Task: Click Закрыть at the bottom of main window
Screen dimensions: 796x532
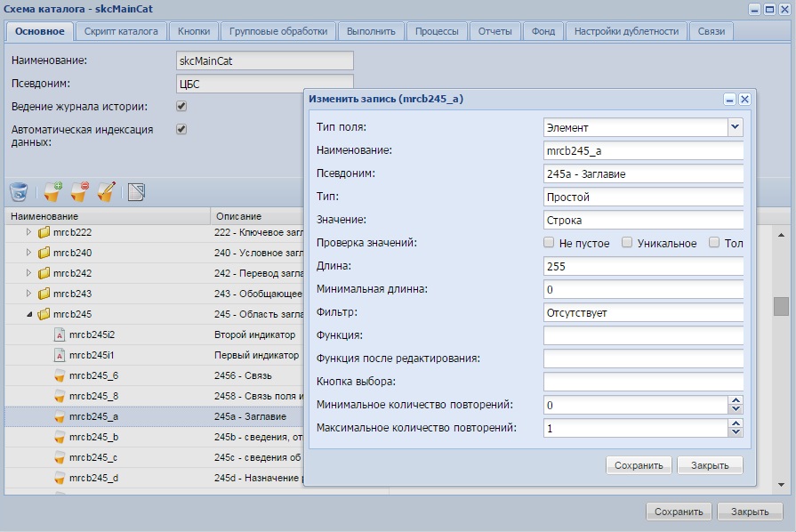Action: pyautogui.click(x=750, y=512)
